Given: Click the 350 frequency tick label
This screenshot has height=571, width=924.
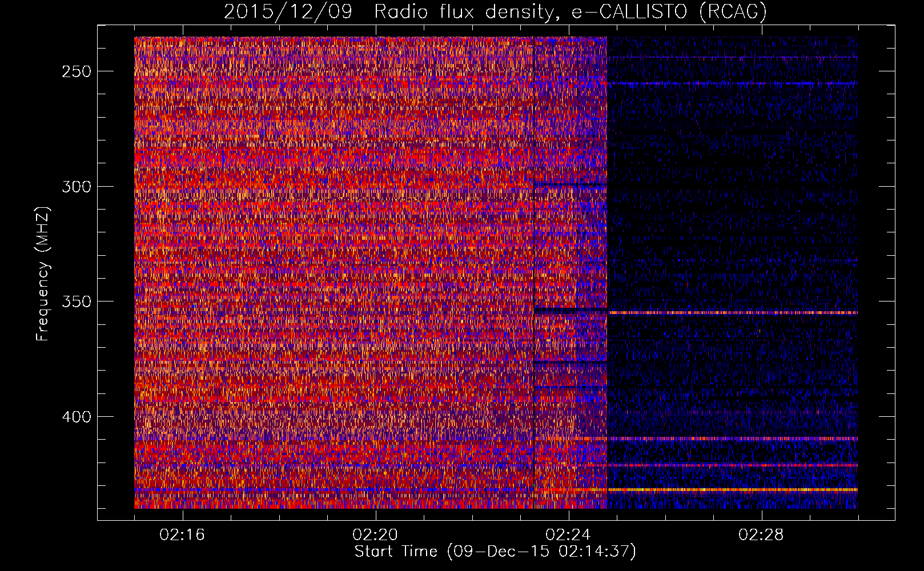Looking at the screenshot, I should point(76,301).
